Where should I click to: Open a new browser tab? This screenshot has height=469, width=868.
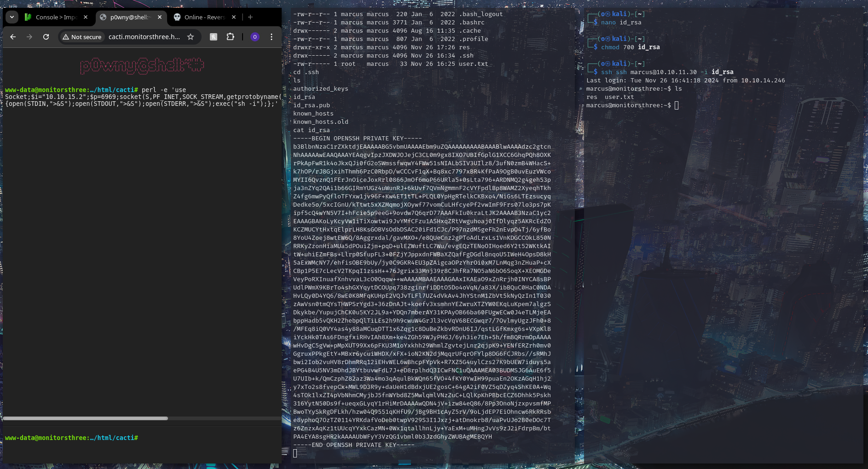click(x=250, y=17)
